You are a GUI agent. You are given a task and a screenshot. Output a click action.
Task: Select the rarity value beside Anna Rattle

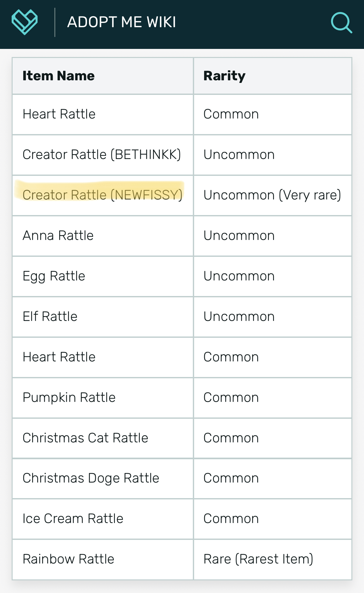tap(239, 235)
